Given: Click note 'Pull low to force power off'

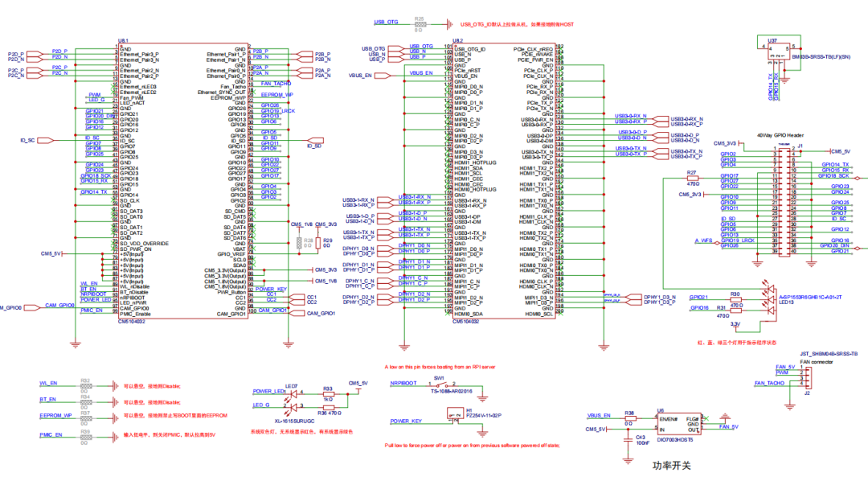Looking at the screenshot, I should pos(473,445).
